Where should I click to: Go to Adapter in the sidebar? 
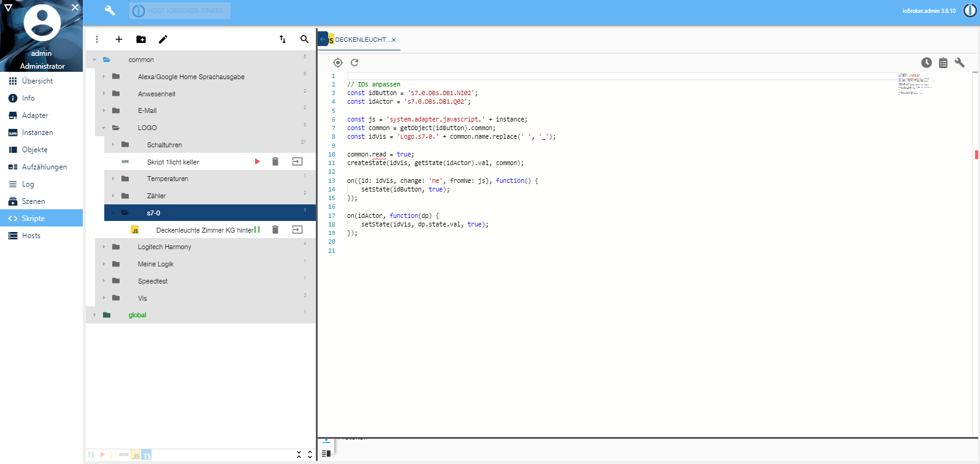(x=41, y=115)
